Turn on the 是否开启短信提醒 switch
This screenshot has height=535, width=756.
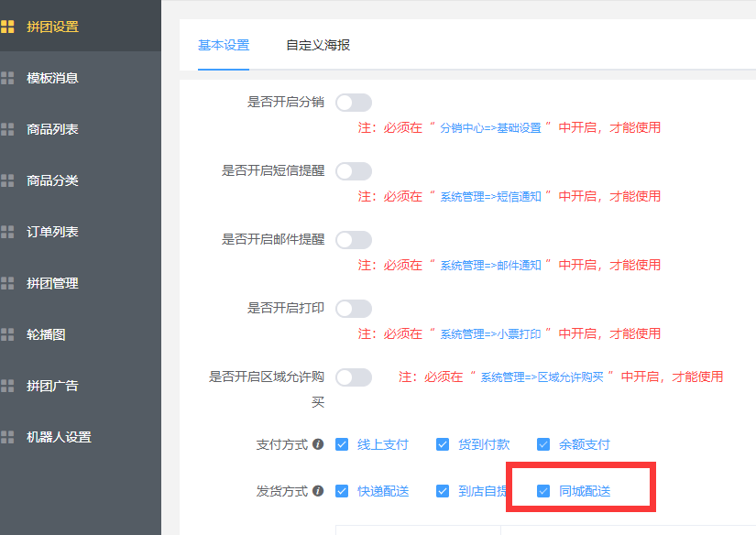coord(354,171)
